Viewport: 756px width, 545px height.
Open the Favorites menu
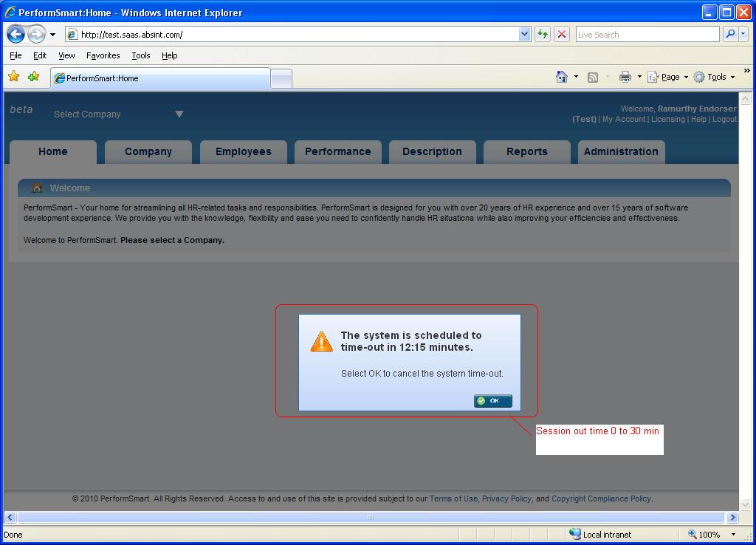[103, 55]
